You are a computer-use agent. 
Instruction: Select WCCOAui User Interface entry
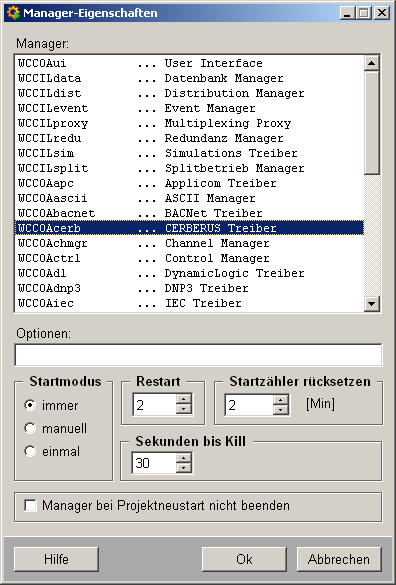189,63
